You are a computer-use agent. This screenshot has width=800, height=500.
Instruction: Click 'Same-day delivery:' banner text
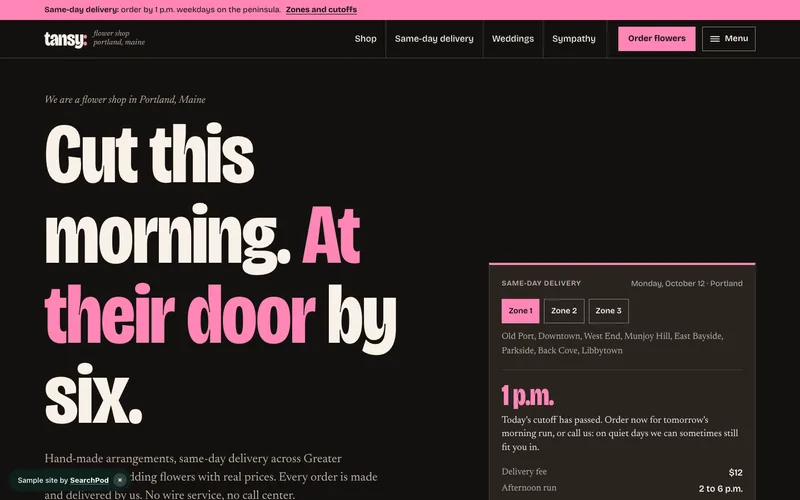point(82,10)
